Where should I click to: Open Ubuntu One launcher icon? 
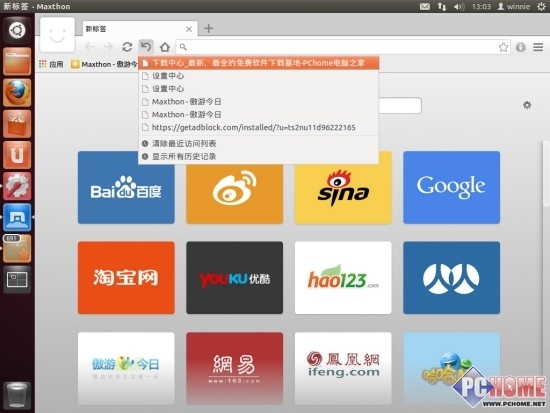[17, 155]
